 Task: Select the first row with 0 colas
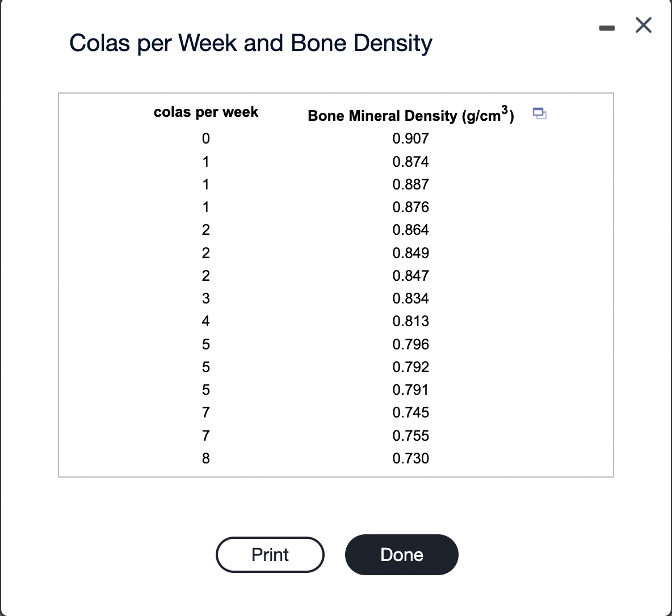pyautogui.click(x=205, y=138)
